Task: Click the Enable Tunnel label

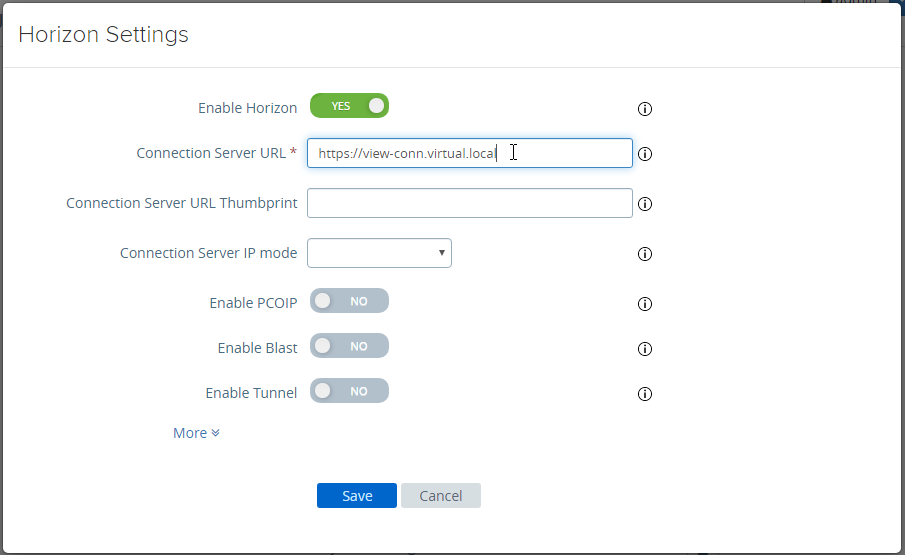Action: click(x=251, y=393)
